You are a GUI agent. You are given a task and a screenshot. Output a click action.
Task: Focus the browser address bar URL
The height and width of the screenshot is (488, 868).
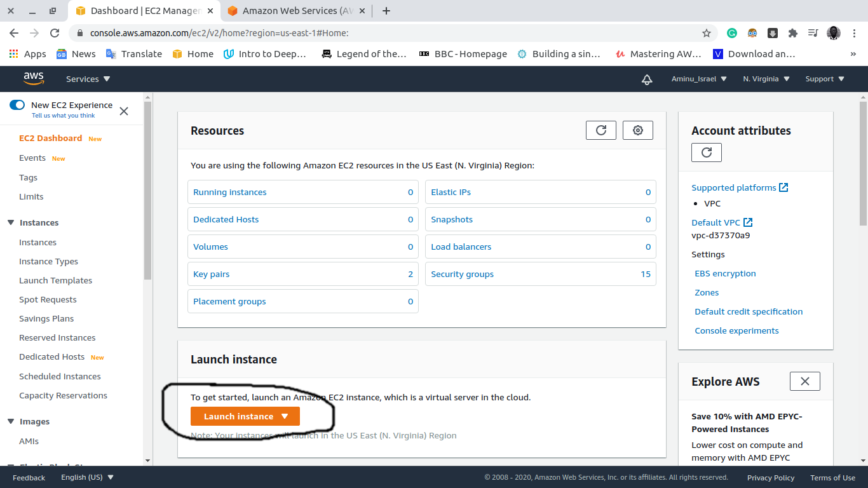click(219, 33)
